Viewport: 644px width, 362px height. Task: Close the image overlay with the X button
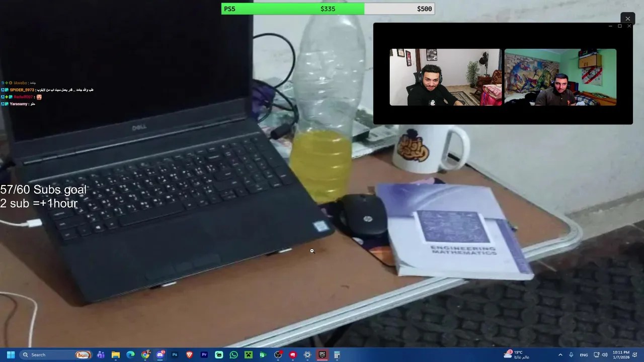tap(627, 19)
